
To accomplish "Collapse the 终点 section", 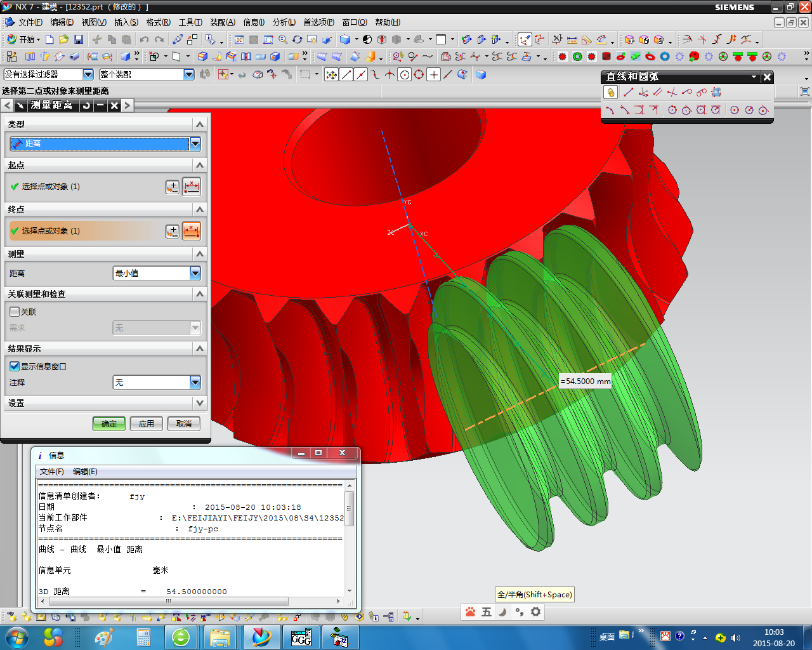I will [200, 209].
